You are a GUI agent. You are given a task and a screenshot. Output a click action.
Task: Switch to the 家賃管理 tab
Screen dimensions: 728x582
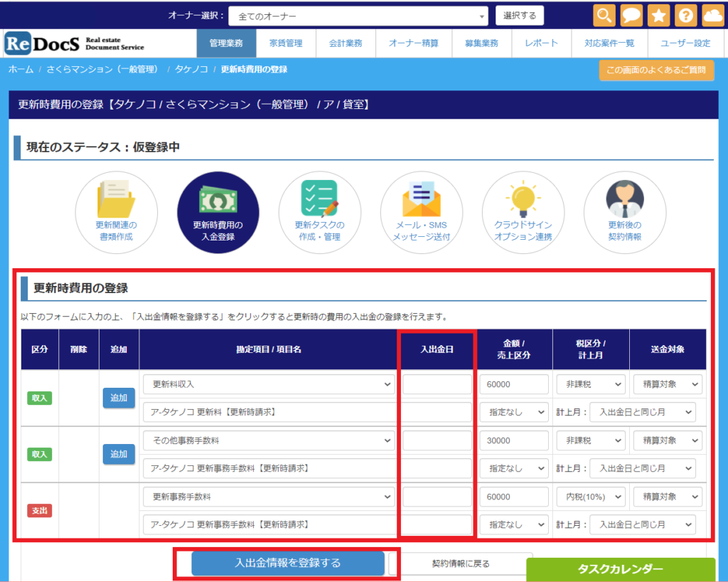point(286,43)
